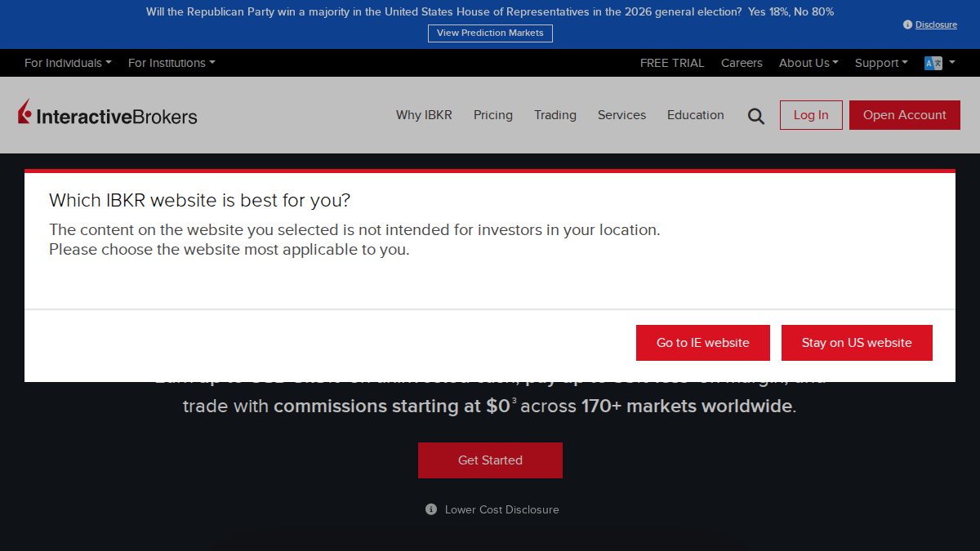Screen dimensions: 980x551
Task: Open the language translation icon menu
Action: [940, 63]
